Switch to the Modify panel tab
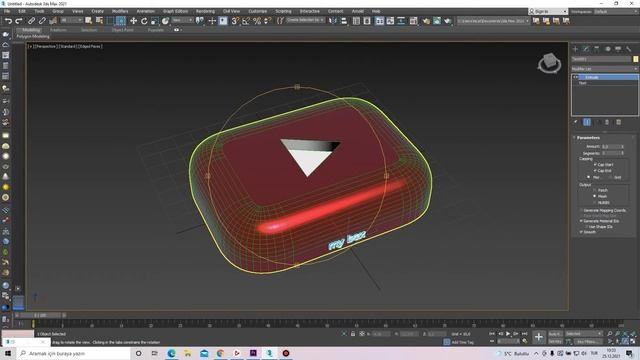Image resolution: width=640 pixels, height=360 pixels. 586,49
